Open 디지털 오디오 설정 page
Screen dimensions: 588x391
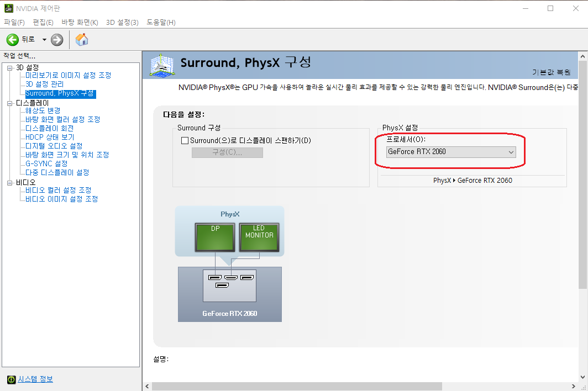tap(54, 146)
